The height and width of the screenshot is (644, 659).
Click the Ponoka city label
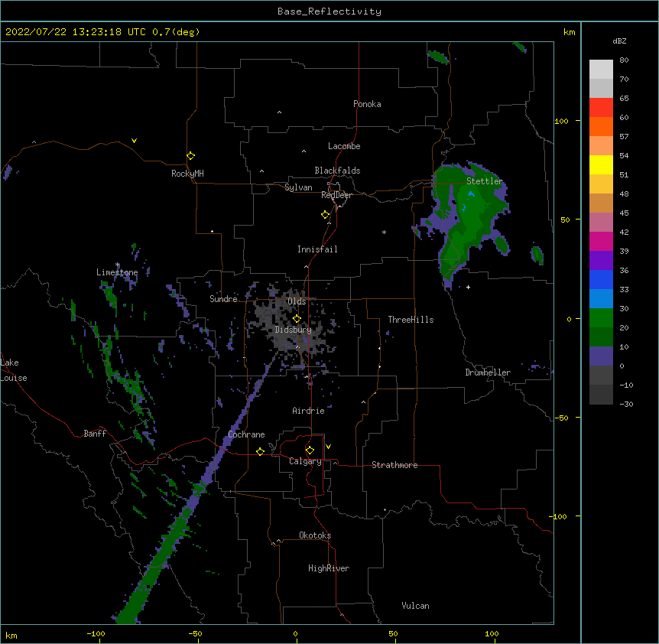tap(367, 104)
